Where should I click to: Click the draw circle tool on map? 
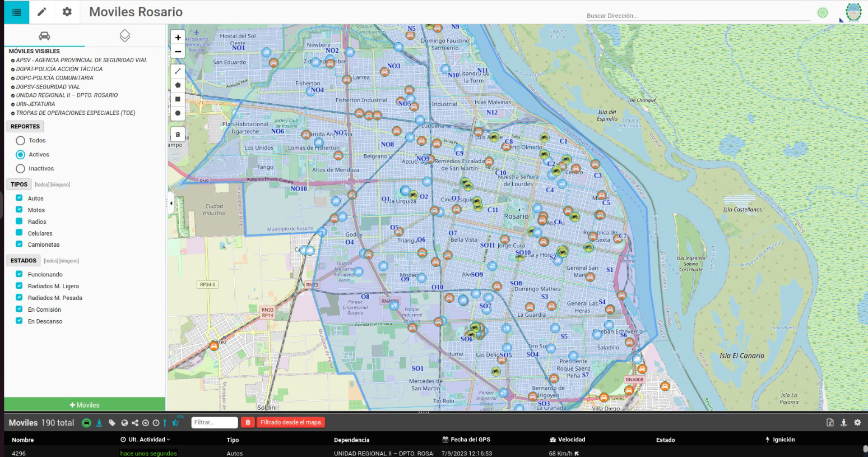[178, 113]
